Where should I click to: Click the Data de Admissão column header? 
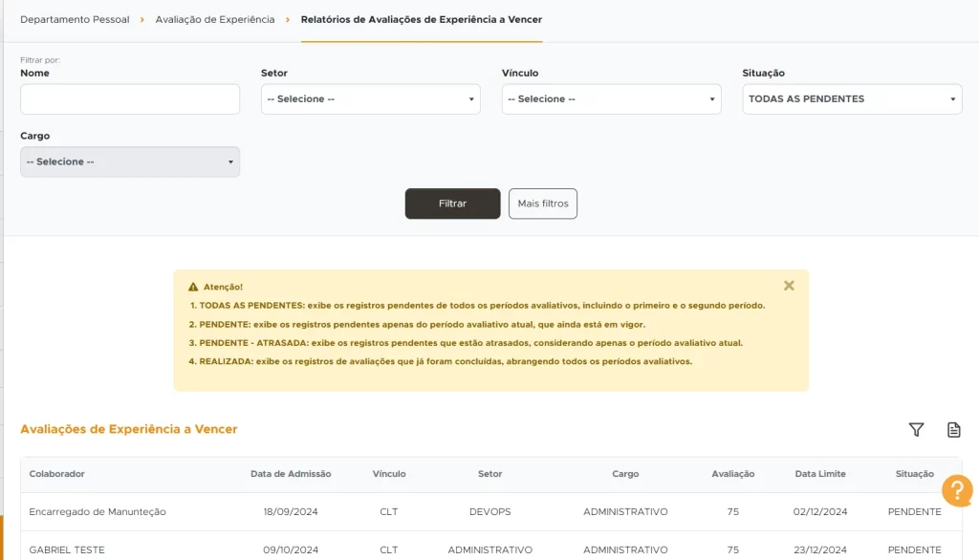pyautogui.click(x=291, y=474)
